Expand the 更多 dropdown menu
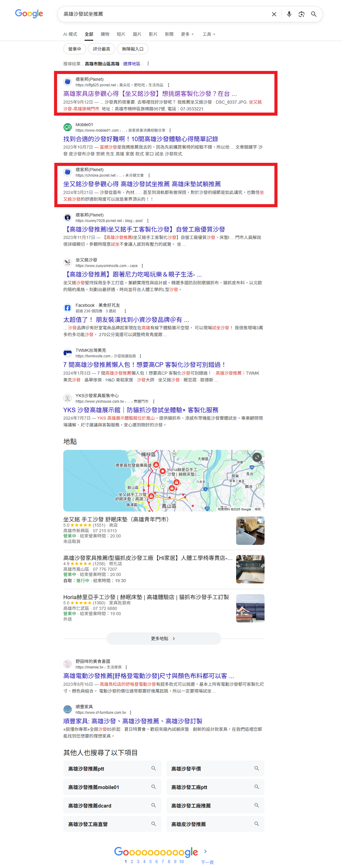This screenshot has height=868, width=342. (187, 34)
